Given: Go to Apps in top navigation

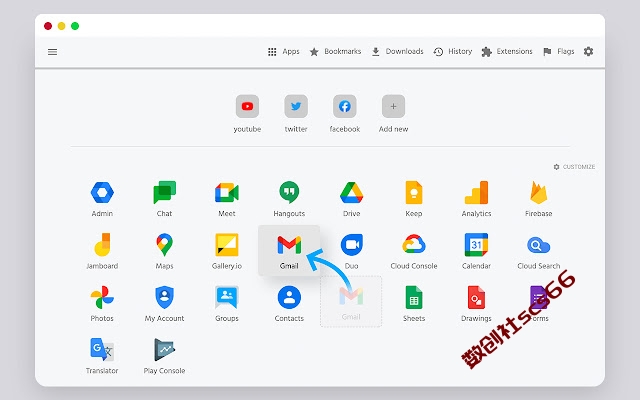Looking at the screenshot, I should pyautogui.click(x=284, y=51).
